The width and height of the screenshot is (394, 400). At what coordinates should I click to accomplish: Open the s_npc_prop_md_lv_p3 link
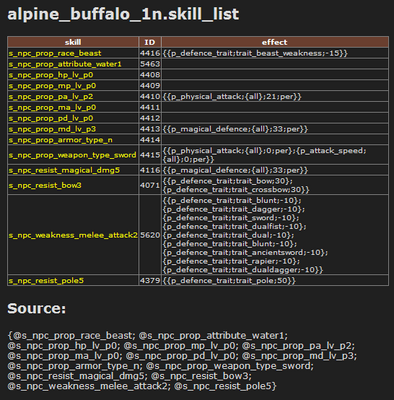[x=52, y=129]
